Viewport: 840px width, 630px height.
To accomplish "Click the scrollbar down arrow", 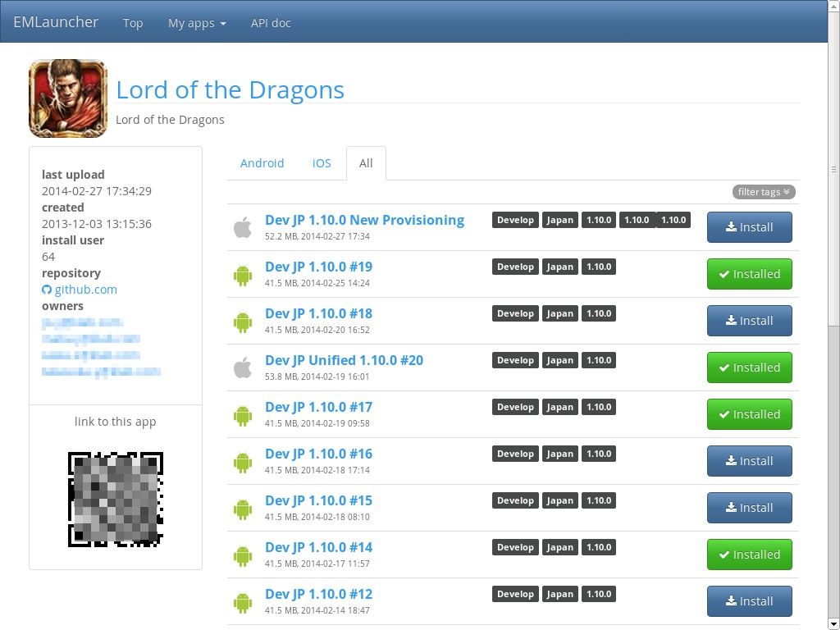I will 833,624.
